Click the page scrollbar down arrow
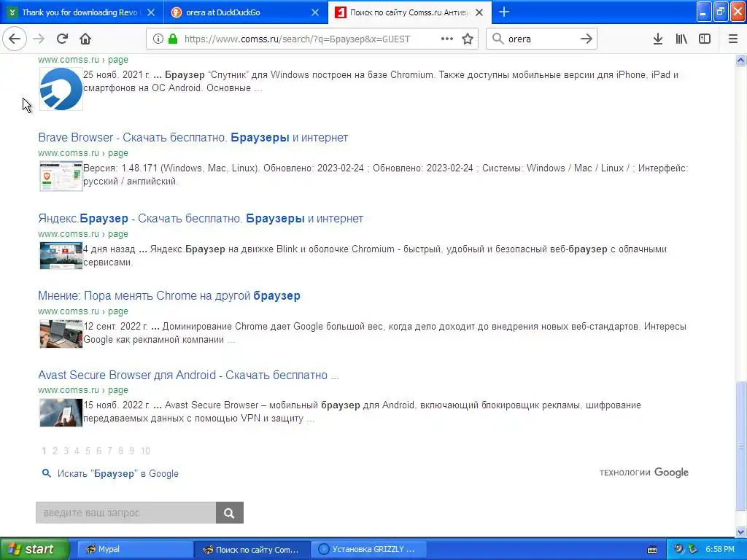 (x=741, y=532)
